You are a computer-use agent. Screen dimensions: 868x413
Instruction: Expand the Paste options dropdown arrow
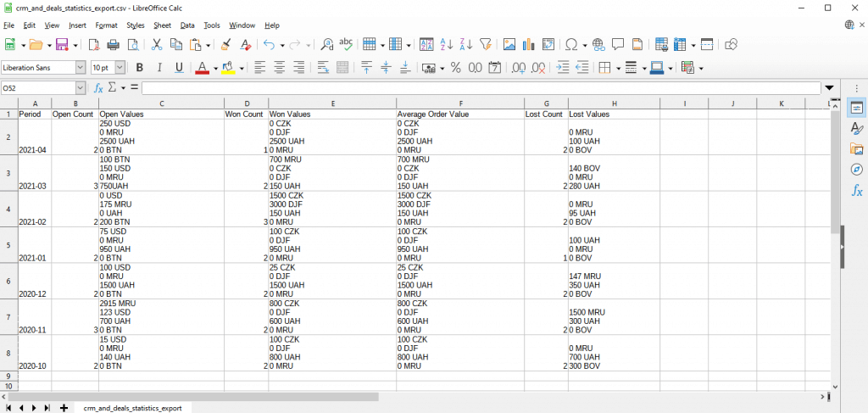tap(209, 44)
